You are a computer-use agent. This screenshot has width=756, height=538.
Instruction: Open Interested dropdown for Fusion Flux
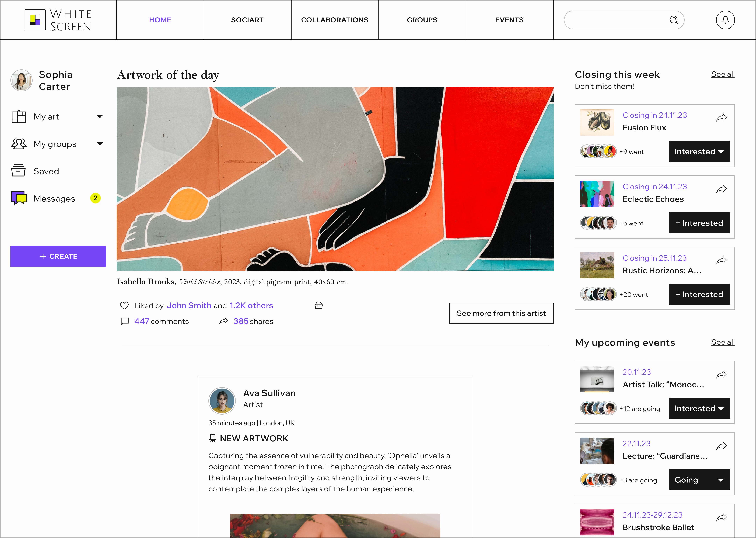(699, 151)
